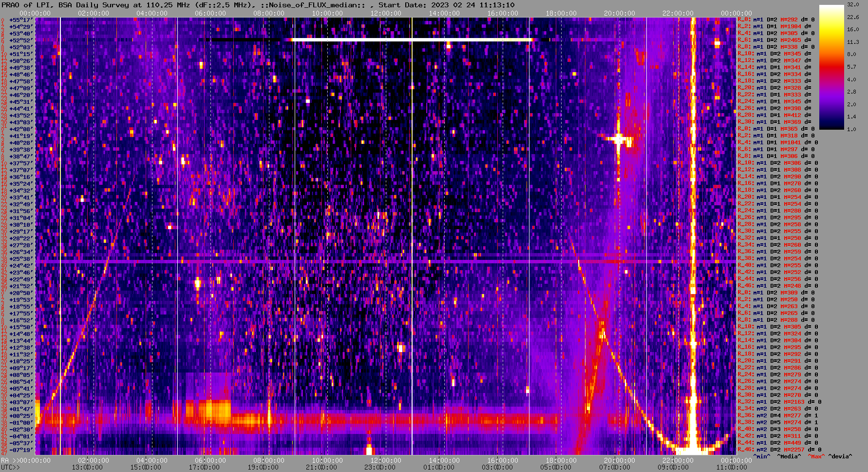Click the 1.0 color scale value
Screen dimensions: 868x472
coord(851,129)
